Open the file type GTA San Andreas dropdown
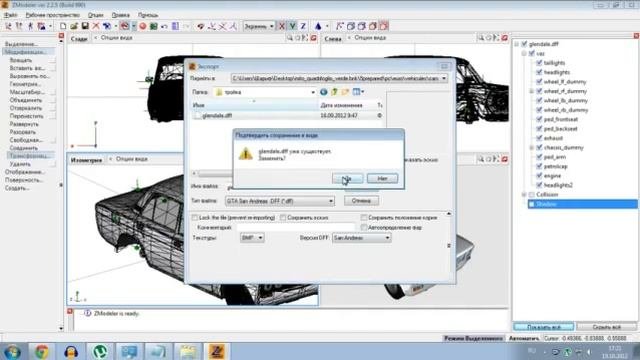This screenshot has height=360, width=640. click(331, 201)
